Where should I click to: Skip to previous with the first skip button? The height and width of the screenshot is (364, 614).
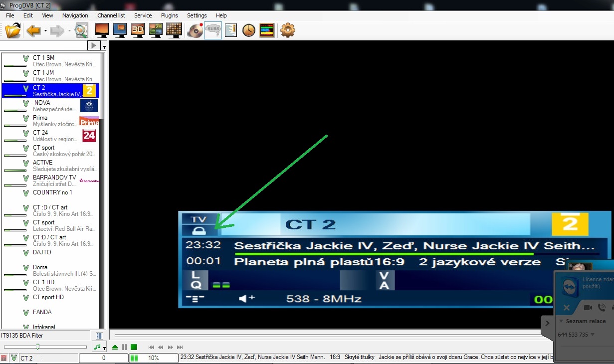click(x=151, y=347)
